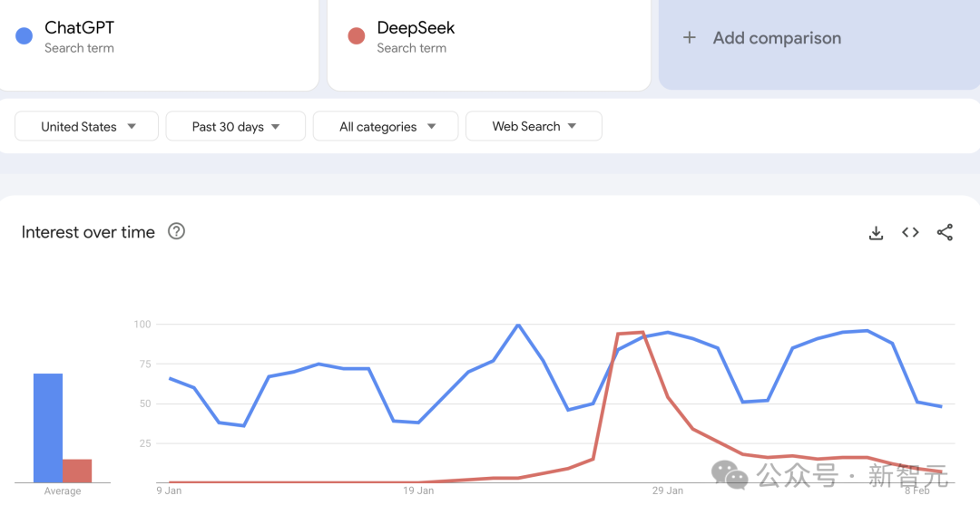Screen dimensions: 980x515
Task: Click the 19 Jan axis label
Action: pos(418,491)
